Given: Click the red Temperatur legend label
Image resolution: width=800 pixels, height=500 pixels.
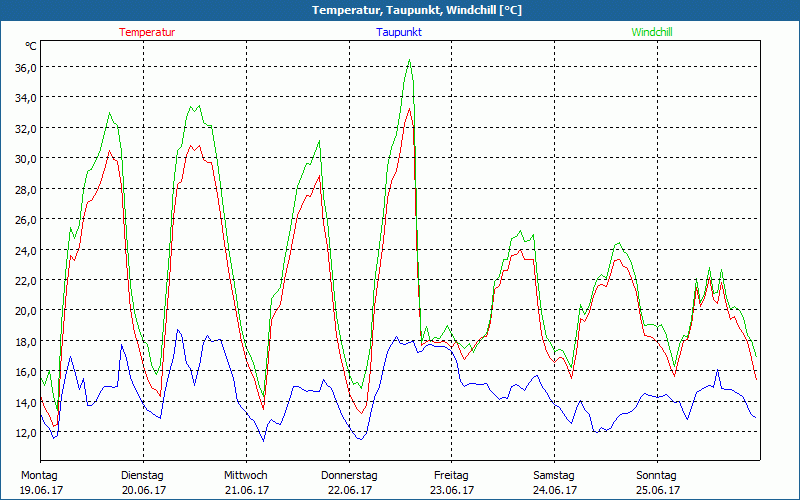Looking at the screenshot, I should pos(147,32).
